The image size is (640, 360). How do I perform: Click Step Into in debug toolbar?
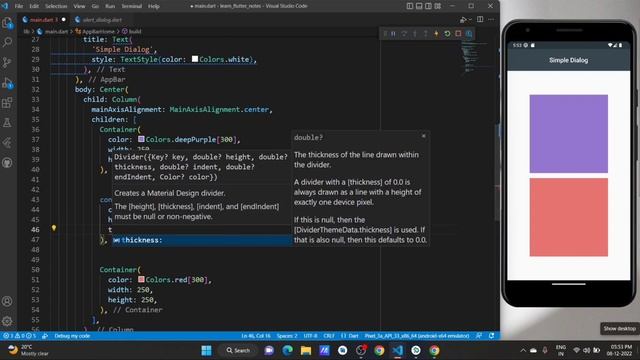tap(415, 34)
